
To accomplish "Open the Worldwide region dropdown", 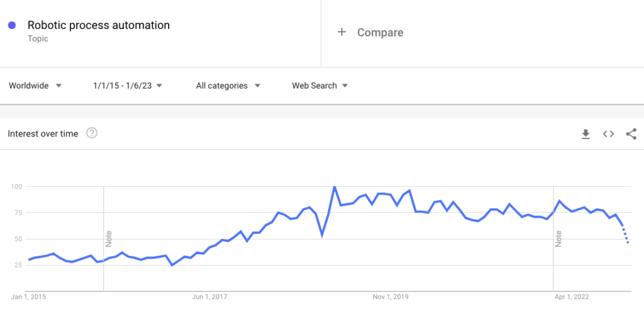I will (x=35, y=86).
